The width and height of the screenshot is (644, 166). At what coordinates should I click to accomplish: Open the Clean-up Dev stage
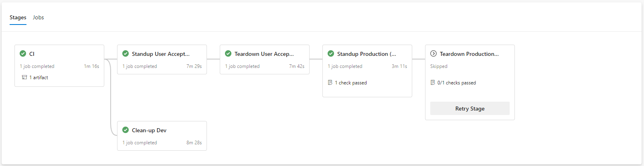coord(149,130)
